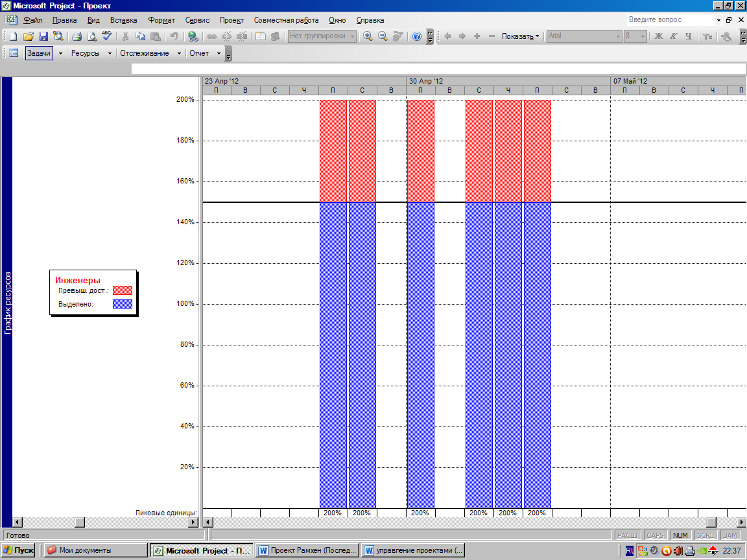Image resolution: width=747 pixels, height=560 pixels.
Task: Expand the 'Отслеживание' guide dropdown arrow
Action: (x=179, y=53)
